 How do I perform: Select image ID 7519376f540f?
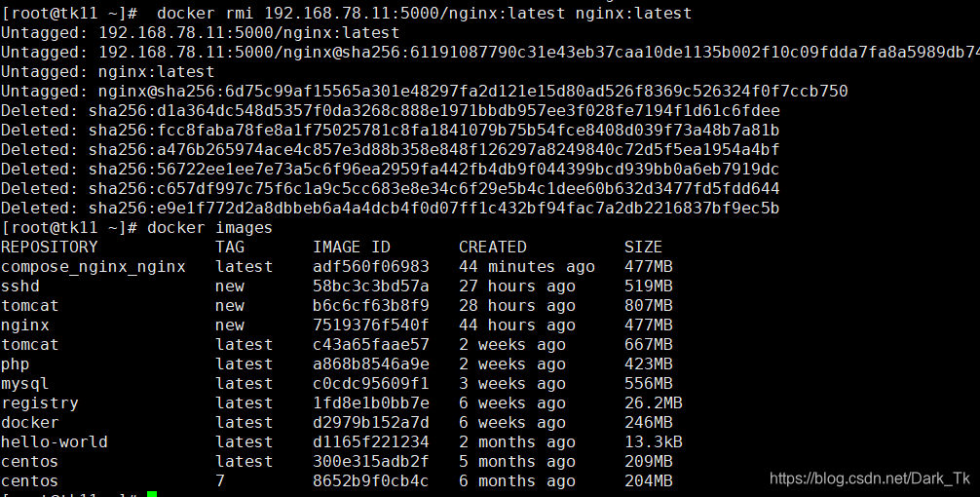pos(370,325)
